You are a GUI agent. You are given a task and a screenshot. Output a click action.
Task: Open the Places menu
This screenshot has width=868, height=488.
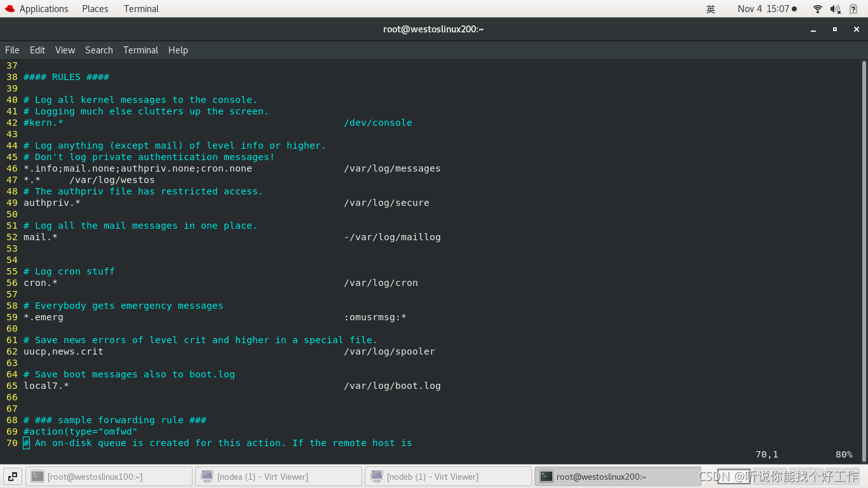95,9
